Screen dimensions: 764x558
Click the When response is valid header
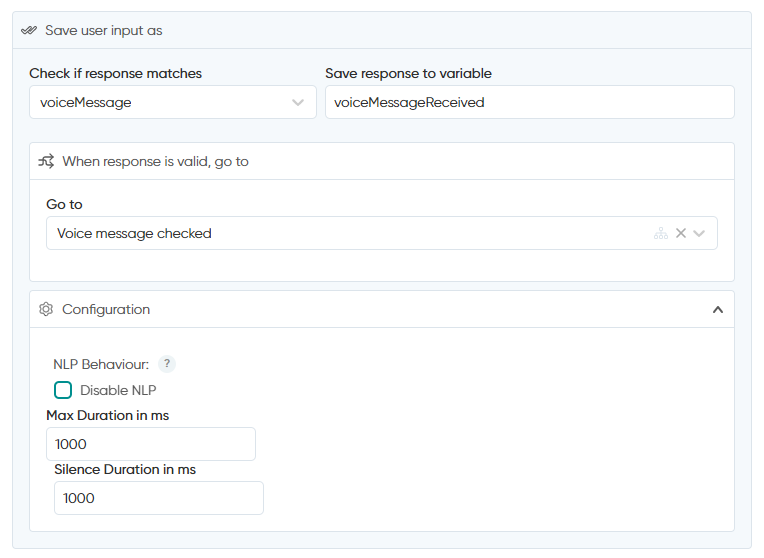pyautogui.click(x=155, y=161)
